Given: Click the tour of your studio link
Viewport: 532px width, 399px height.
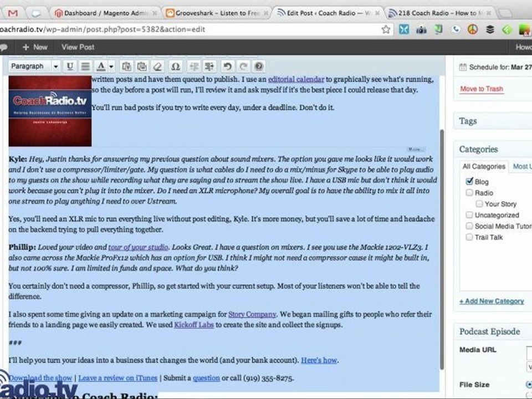Looking at the screenshot, I should [x=138, y=247].
